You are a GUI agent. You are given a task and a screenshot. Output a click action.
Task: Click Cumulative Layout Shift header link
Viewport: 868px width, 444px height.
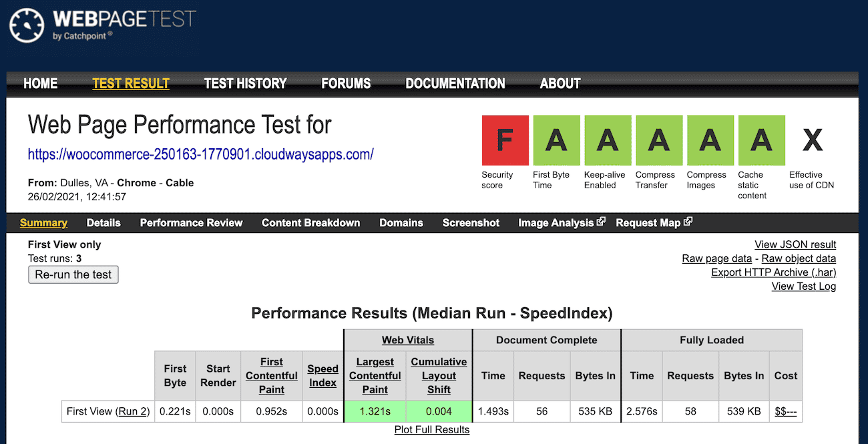pos(439,376)
